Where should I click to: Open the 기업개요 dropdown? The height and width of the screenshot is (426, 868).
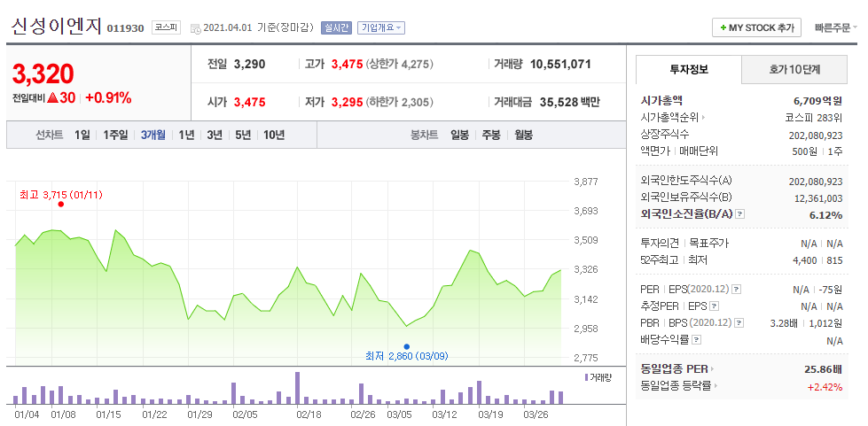click(381, 27)
